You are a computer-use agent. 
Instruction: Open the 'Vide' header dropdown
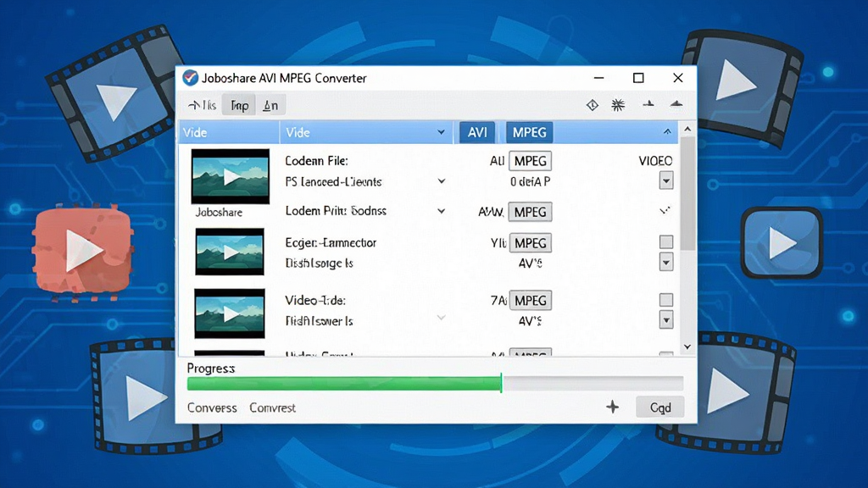pos(441,132)
